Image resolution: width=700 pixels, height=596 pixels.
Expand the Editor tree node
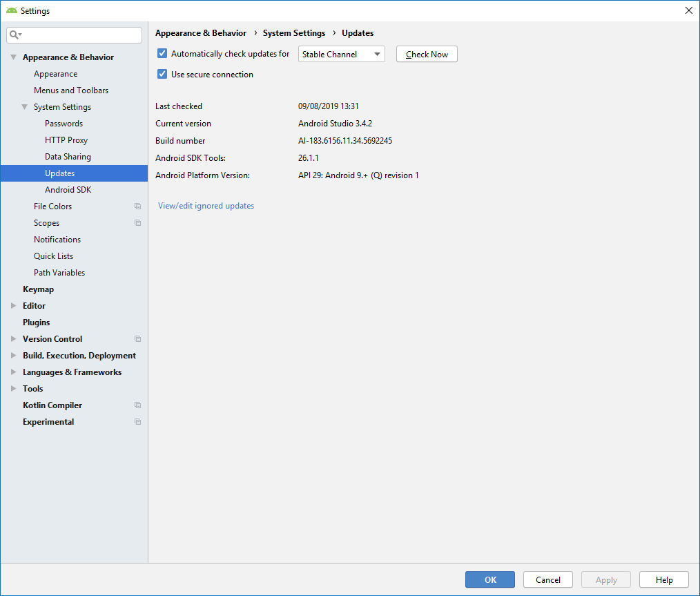13,306
